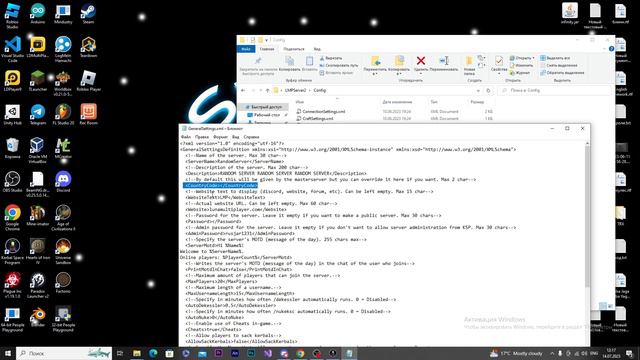Click the taskbar search box (Поиск)
The height and width of the screenshot is (360, 640).
64,353
